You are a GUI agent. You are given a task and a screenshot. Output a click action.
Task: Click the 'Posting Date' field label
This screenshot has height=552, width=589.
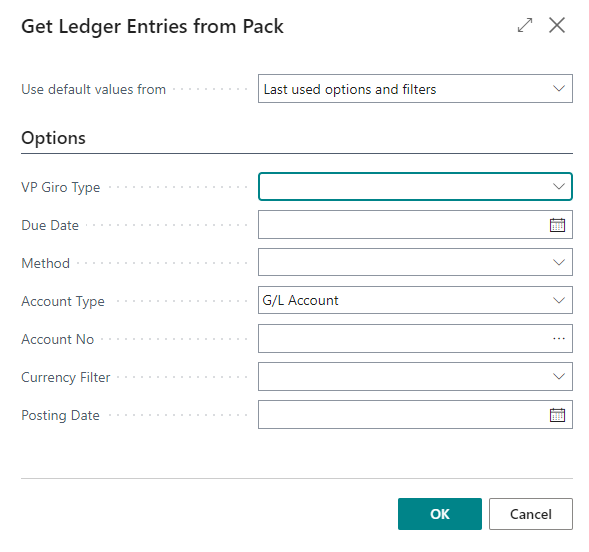tap(60, 416)
